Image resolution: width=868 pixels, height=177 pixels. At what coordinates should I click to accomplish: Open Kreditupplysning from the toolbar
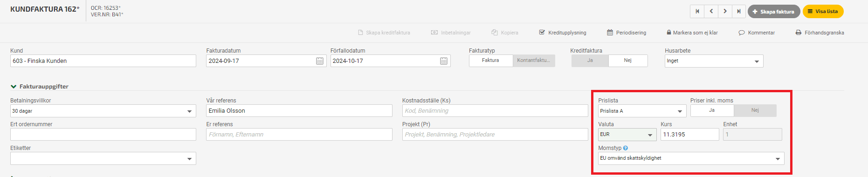click(x=563, y=33)
